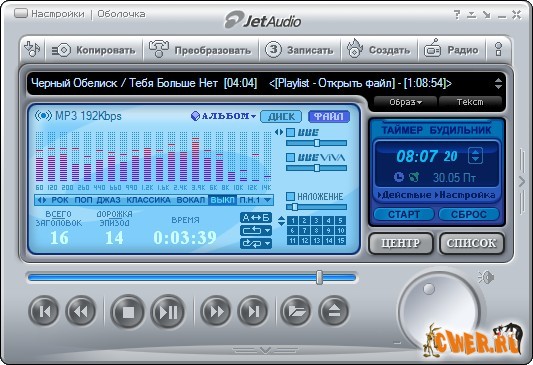Screen dimensions: 533x365
Task: Click the СТАРТ timer button
Action: (404, 215)
